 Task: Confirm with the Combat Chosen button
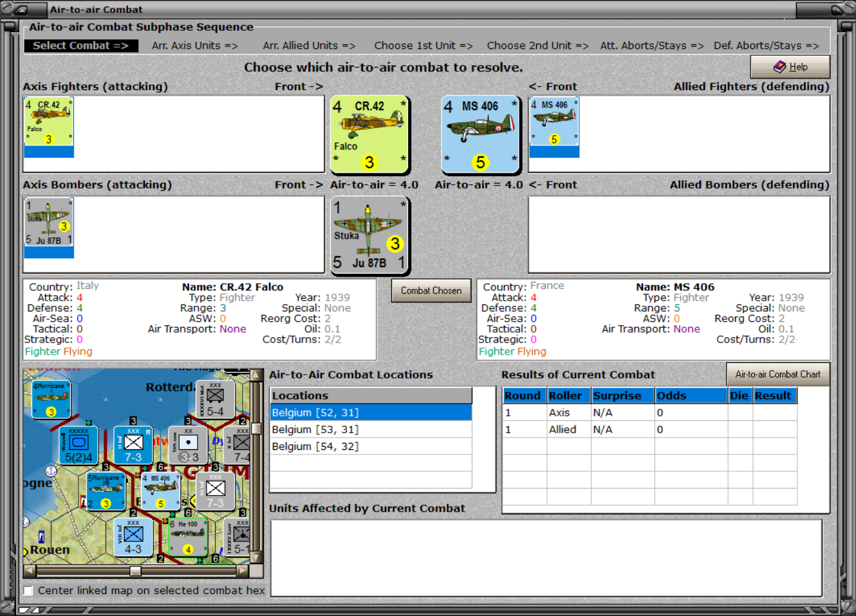coord(431,291)
